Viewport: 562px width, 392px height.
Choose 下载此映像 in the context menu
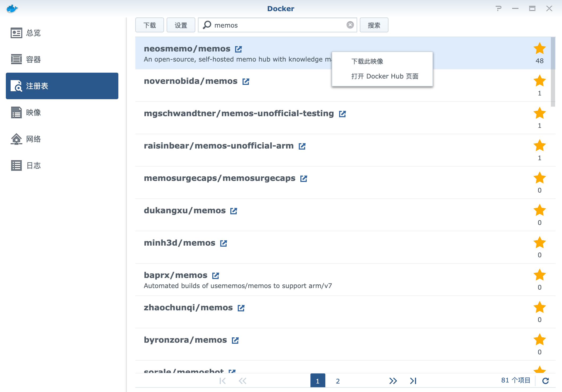[382, 61]
